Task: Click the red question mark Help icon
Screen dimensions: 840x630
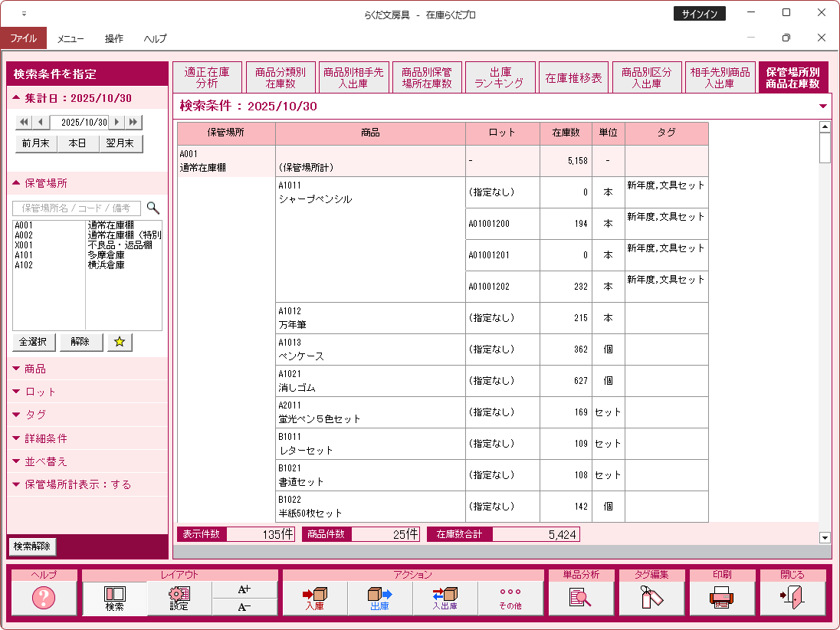Action: pos(44,598)
